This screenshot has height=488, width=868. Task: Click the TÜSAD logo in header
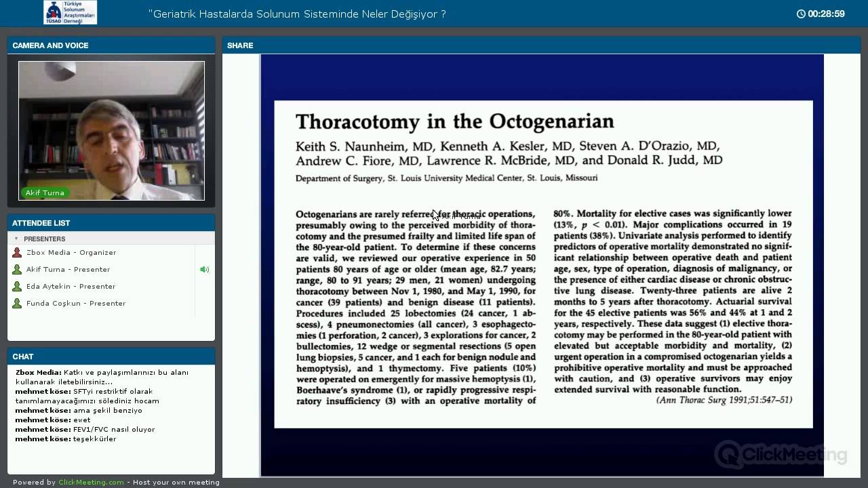[x=70, y=13]
